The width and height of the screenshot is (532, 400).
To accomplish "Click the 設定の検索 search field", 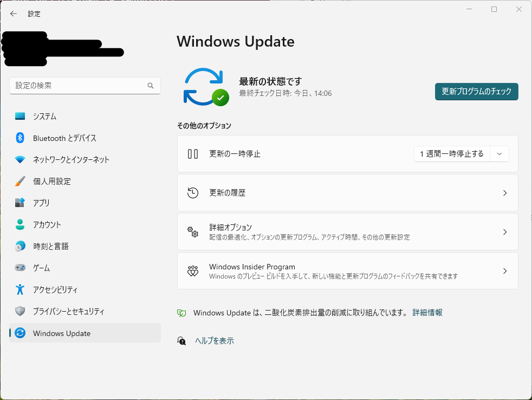I will point(85,86).
